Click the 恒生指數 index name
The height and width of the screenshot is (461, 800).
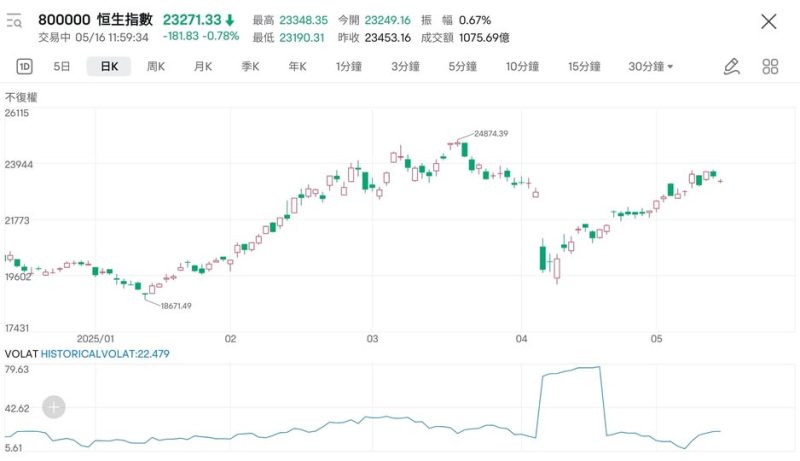pyautogui.click(x=125, y=20)
